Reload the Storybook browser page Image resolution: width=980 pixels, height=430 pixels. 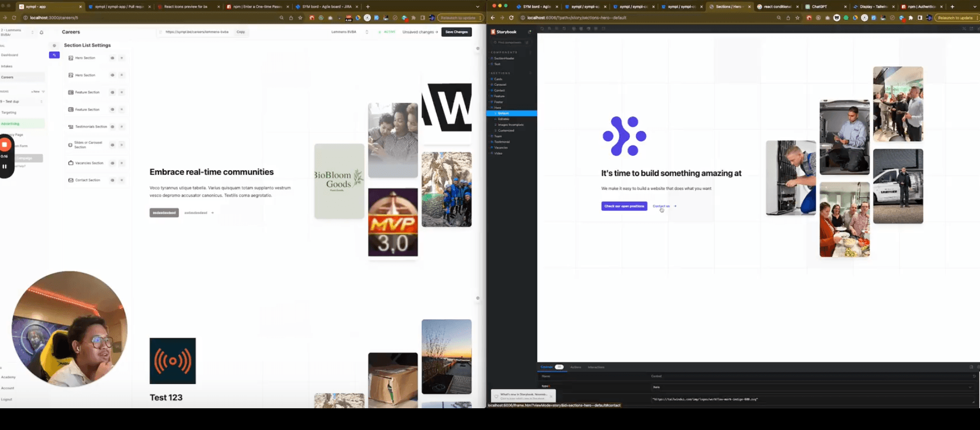511,18
